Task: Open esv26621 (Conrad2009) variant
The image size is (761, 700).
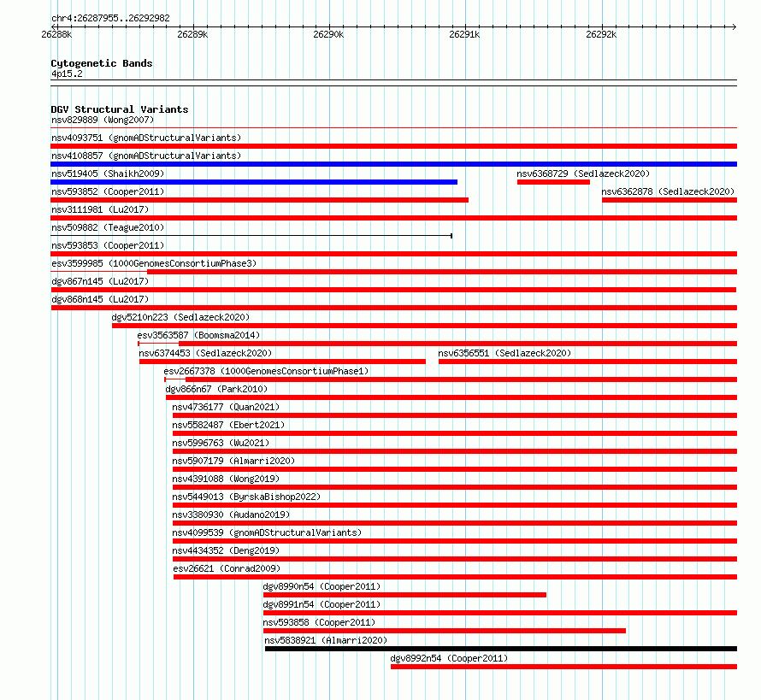Action: (x=227, y=568)
